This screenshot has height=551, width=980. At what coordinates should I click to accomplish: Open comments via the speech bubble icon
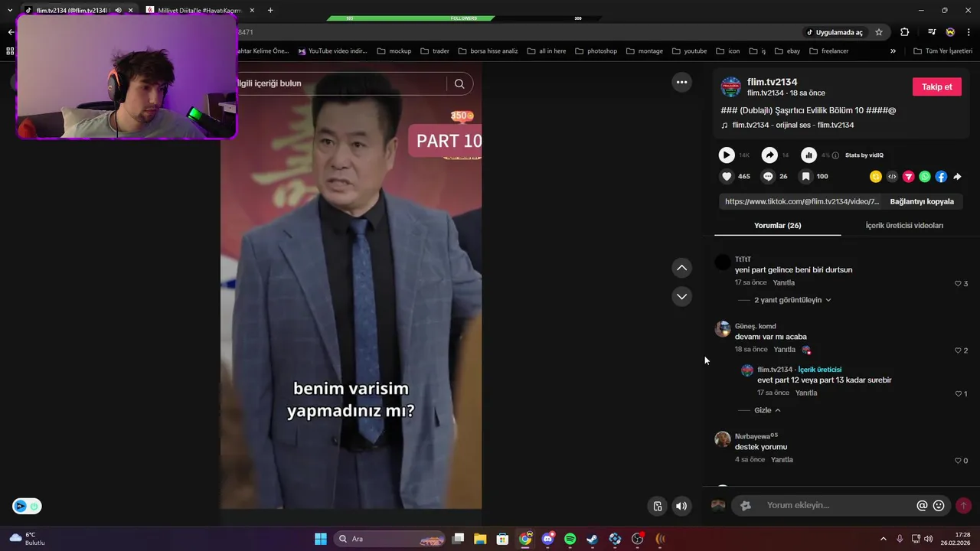[x=768, y=176]
